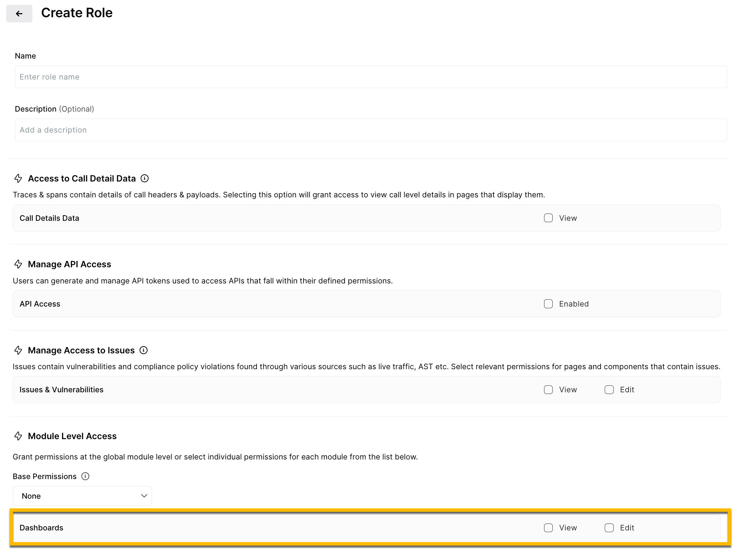Enable View permission for Dashboards
Image resolution: width=756 pixels, height=549 pixels.
tap(548, 528)
